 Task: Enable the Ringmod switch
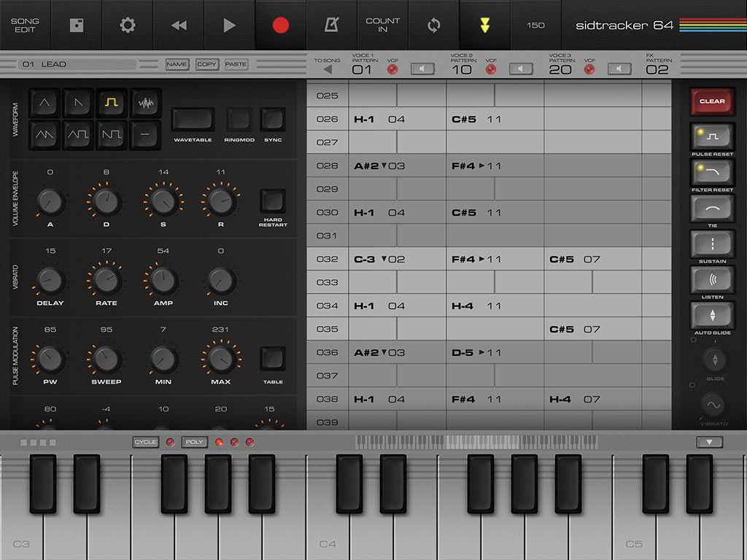point(239,120)
